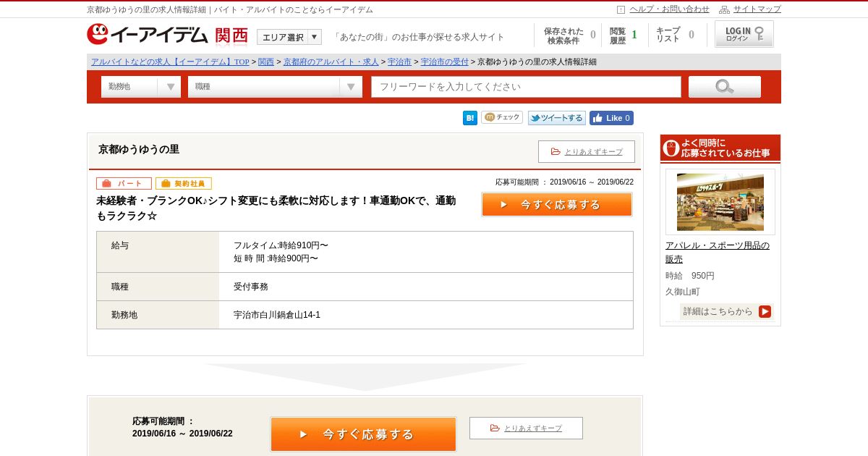Click the Facebook Like button
The width and height of the screenshot is (868, 456).
tap(611, 118)
